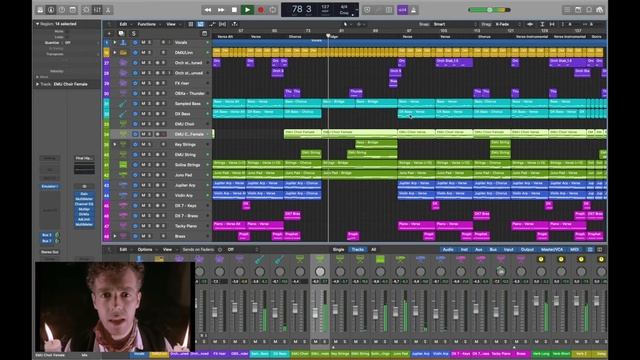Open the Mixer Edit menu
Viewport: 640px width, 360px height.
point(123,249)
